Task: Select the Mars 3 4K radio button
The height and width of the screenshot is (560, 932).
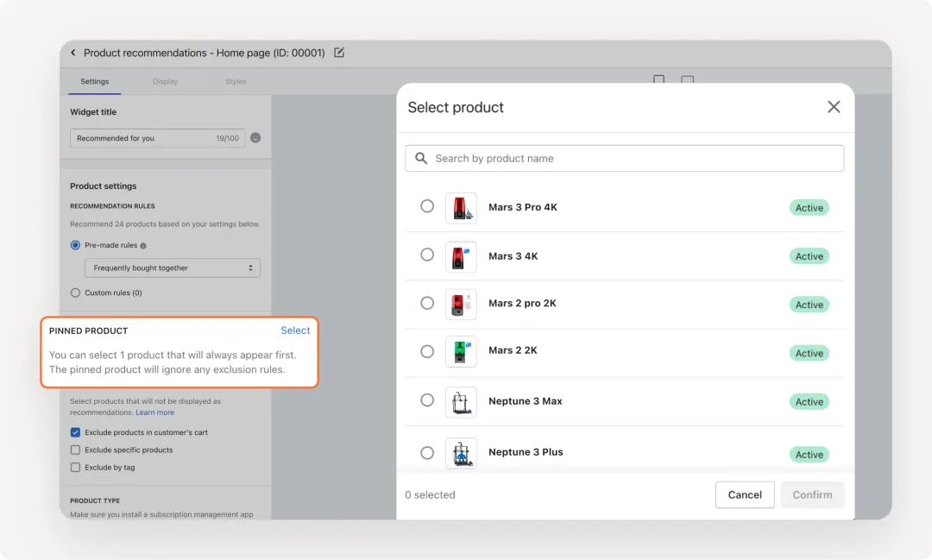Action: tap(427, 255)
